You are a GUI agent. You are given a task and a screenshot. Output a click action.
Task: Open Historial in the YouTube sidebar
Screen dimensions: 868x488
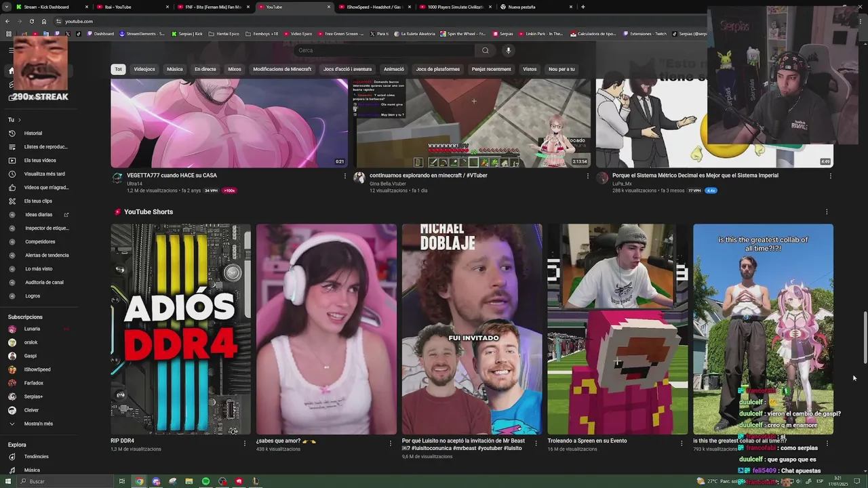(33, 134)
